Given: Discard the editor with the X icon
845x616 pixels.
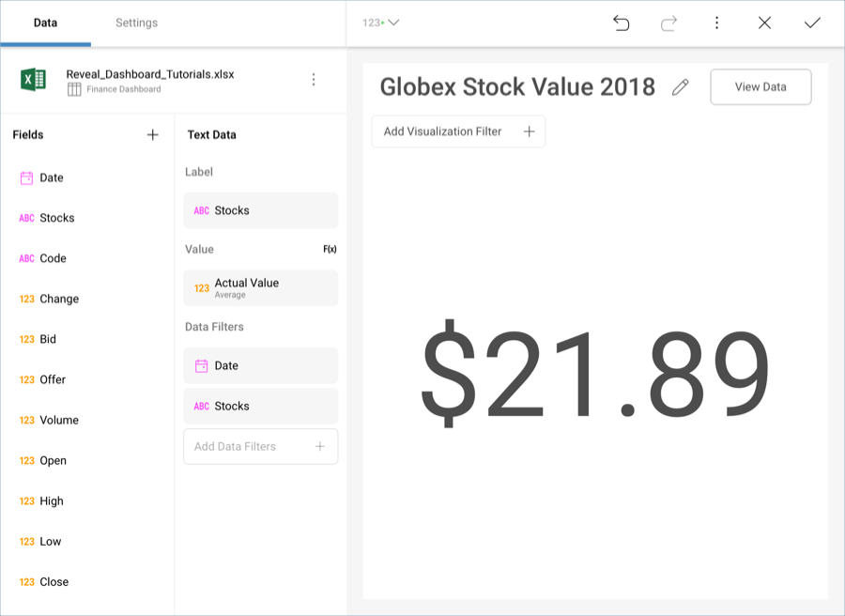Looking at the screenshot, I should (764, 23).
